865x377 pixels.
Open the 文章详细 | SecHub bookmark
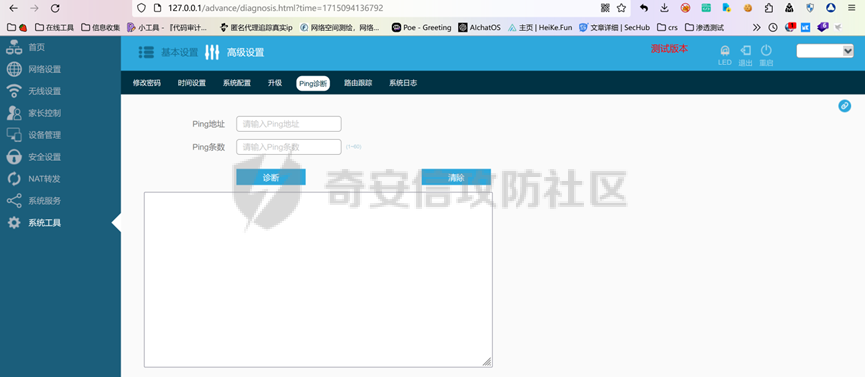[614, 27]
